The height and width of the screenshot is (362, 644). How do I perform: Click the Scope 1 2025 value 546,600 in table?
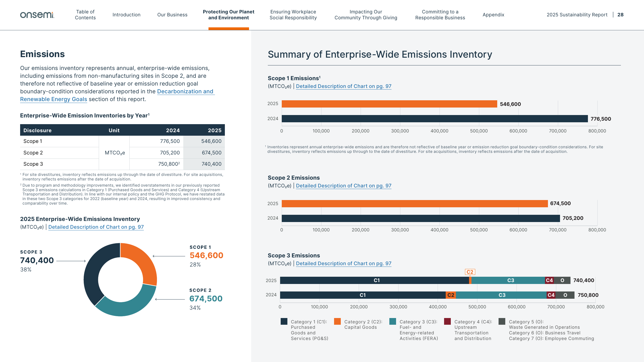click(211, 141)
